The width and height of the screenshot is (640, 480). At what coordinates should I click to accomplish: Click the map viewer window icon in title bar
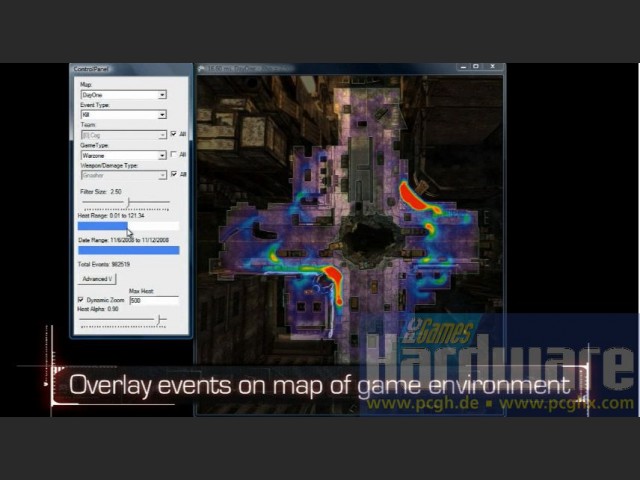click(202, 68)
